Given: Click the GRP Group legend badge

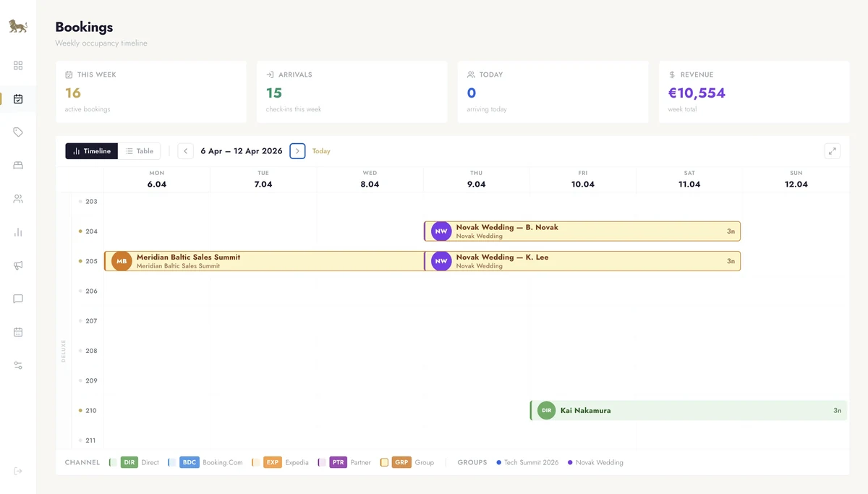Looking at the screenshot, I should click(x=401, y=462).
